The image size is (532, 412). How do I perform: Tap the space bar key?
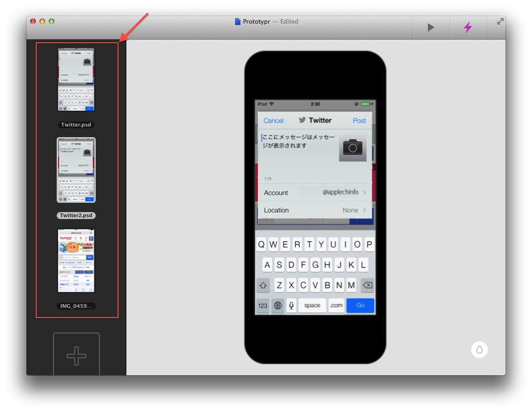point(312,306)
